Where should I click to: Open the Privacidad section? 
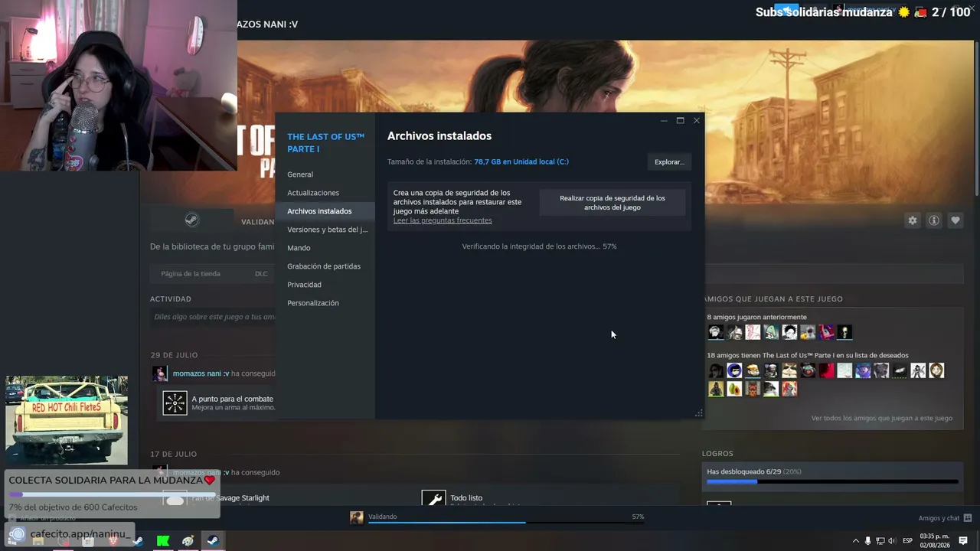[x=325, y=285]
